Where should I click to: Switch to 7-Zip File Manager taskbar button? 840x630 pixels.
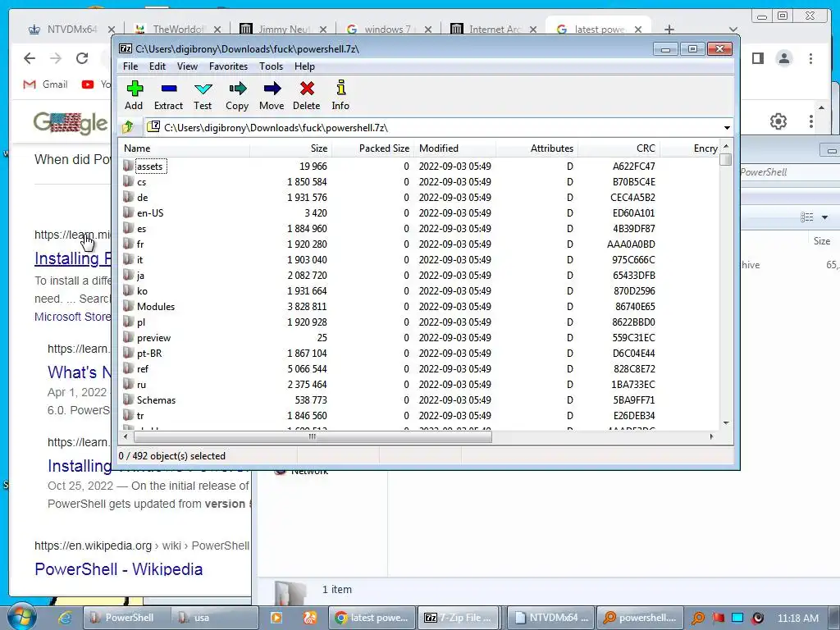[459, 618]
